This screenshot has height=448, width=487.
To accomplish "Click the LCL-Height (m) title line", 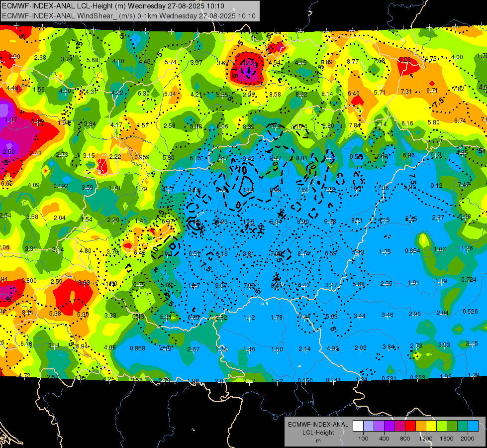I will 113,6.
